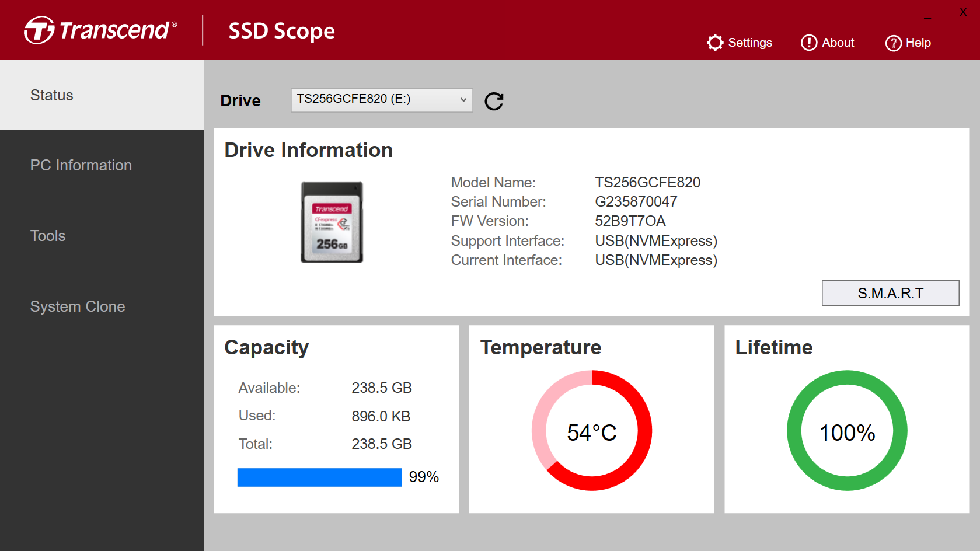Click the About exclamation icon
Image resolution: width=980 pixels, height=551 pixels.
pyautogui.click(x=809, y=43)
